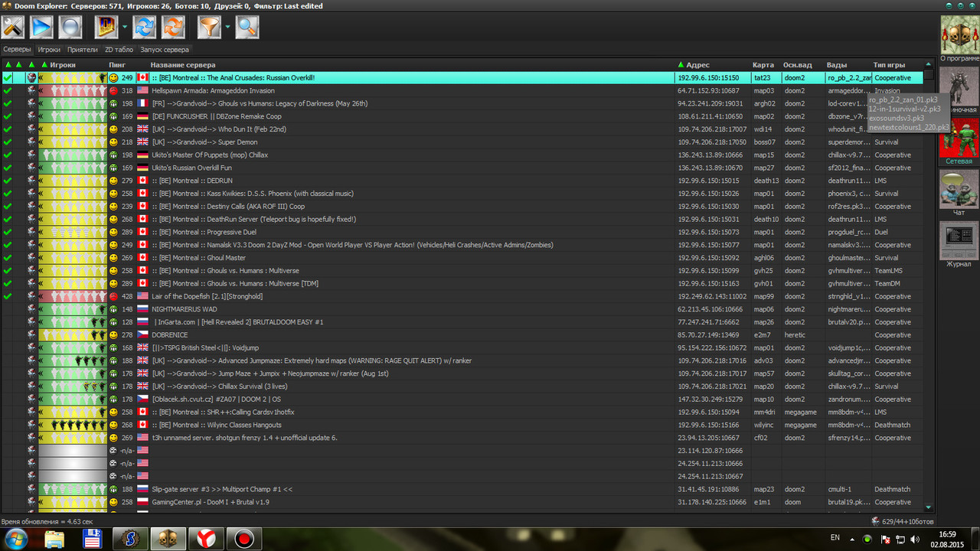
Task: Select address 23.114.120.87:10666 row
Action: 462,451
